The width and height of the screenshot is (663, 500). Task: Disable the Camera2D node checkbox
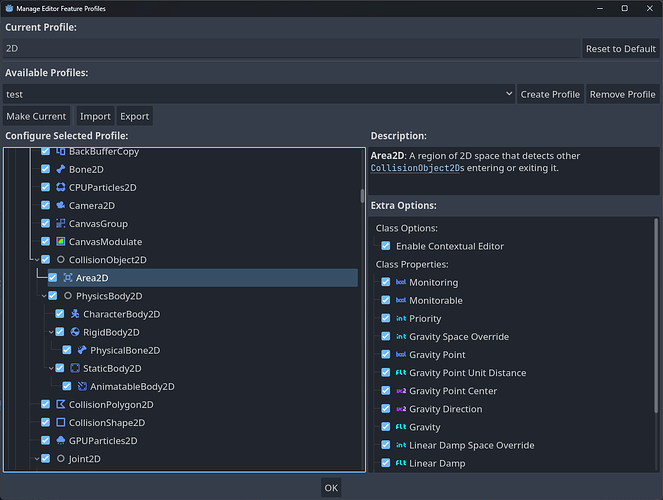46,205
